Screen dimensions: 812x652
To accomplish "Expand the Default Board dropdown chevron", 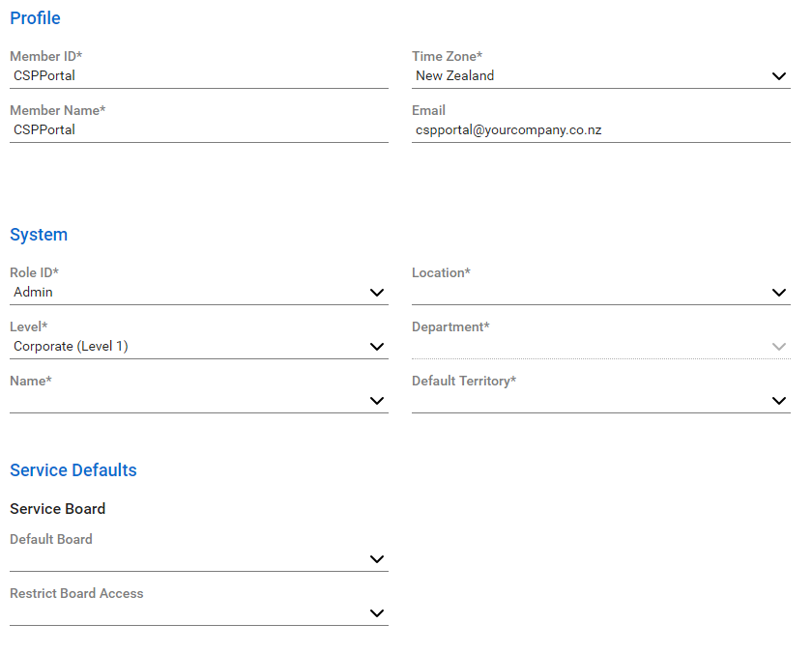I will [x=377, y=559].
